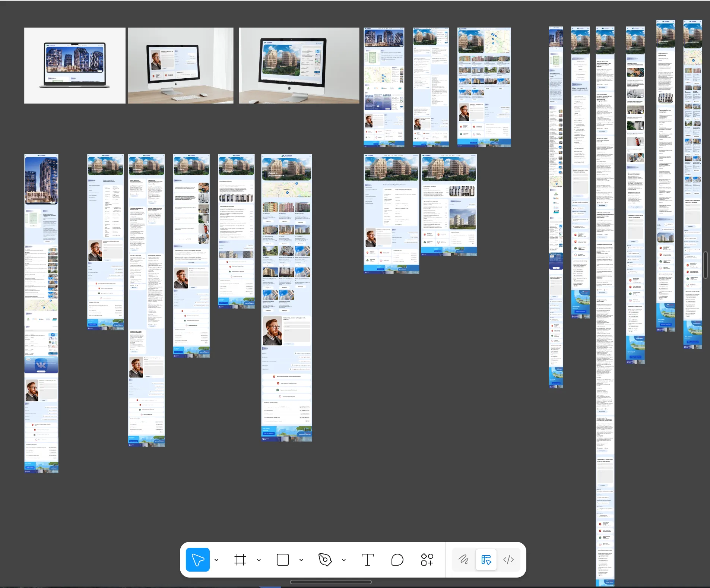Select the laptop mockup image

pos(75,66)
